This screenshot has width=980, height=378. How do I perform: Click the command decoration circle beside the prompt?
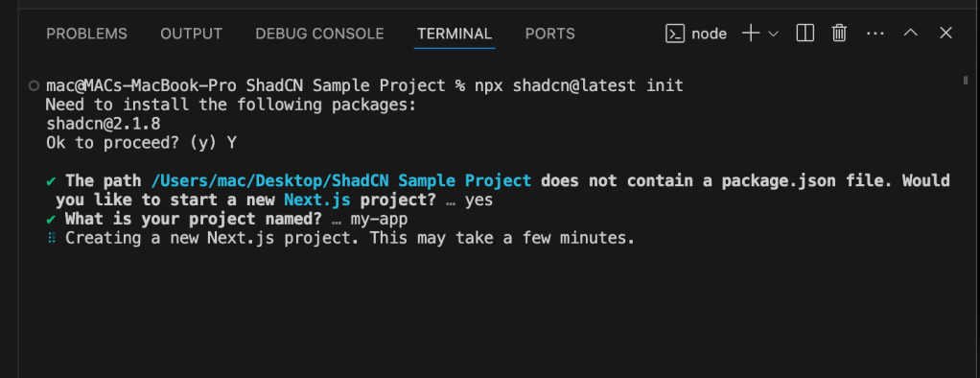click(x=35, y=85)
